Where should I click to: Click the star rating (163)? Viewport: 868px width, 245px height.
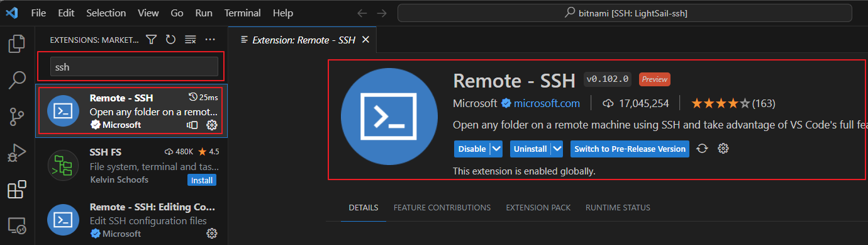click(733, 103)
